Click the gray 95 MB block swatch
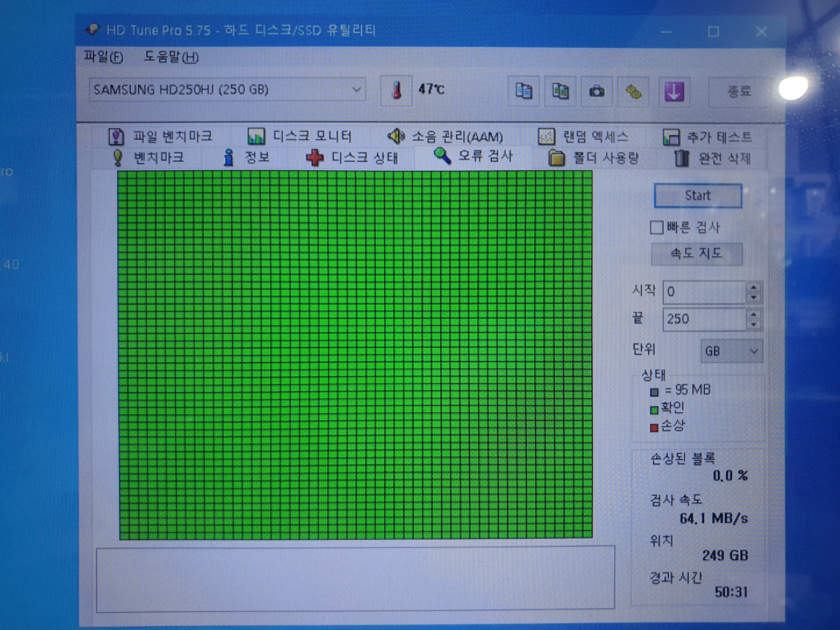Screen dimensions: 840x630 click(654, 392)
